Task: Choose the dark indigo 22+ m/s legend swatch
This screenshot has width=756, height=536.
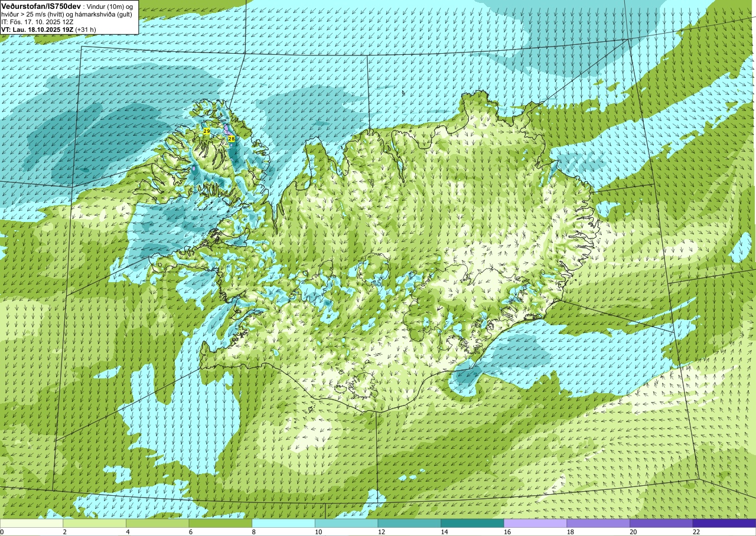Action: point(725,523)
